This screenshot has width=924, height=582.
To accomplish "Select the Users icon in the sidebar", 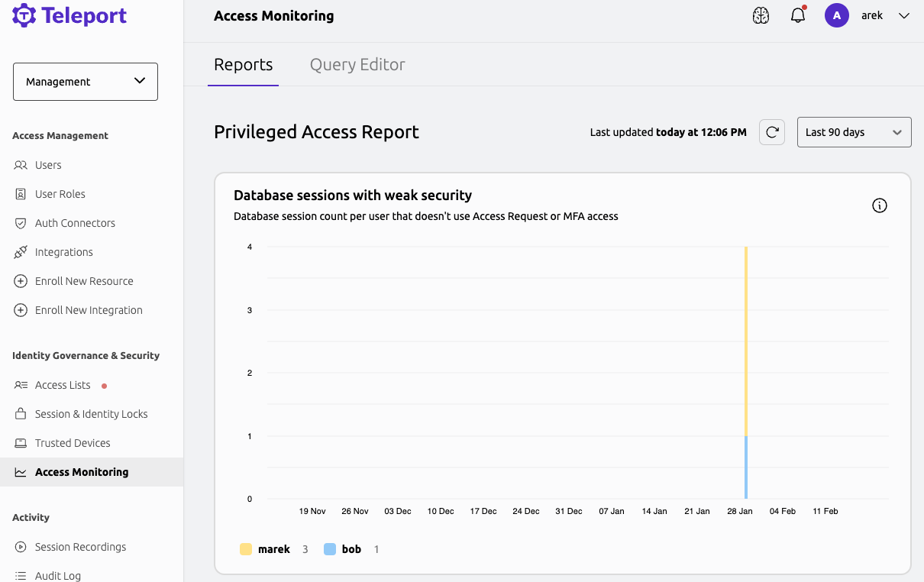I will tap(21, 165).
